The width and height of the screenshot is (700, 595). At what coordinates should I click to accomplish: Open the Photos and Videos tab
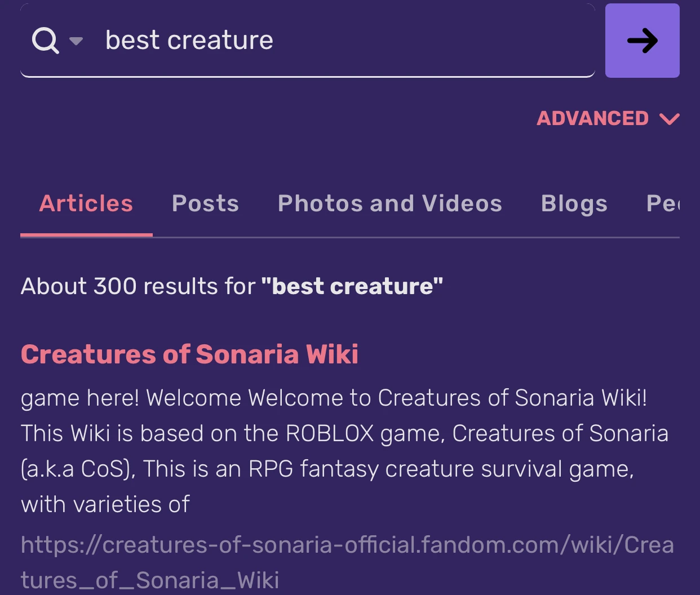(x=389, y=203)
